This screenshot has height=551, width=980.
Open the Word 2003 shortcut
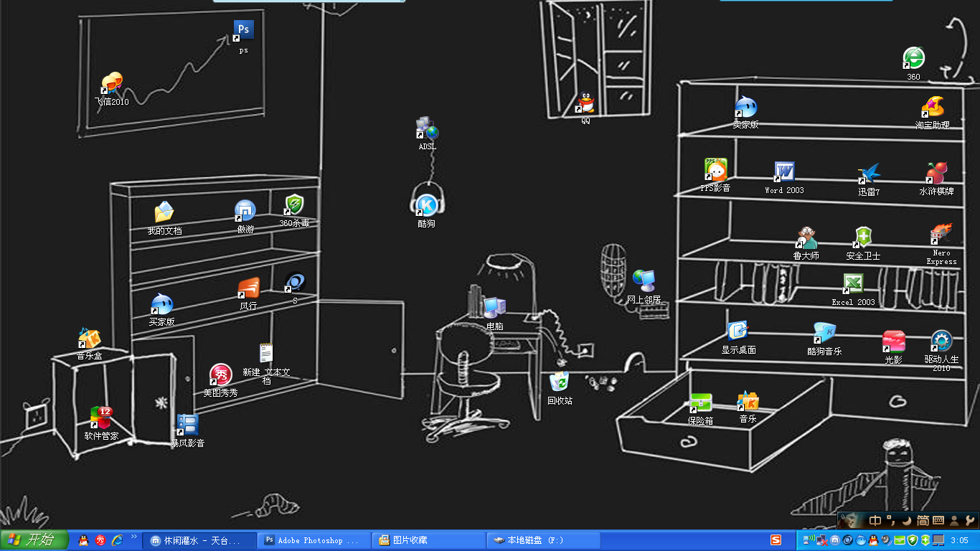(x=783, y=173)
